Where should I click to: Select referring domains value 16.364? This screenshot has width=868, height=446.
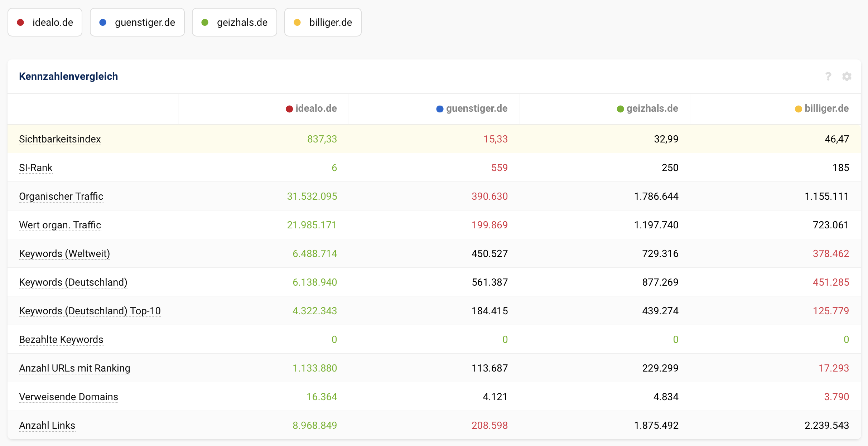pos(322,397)
